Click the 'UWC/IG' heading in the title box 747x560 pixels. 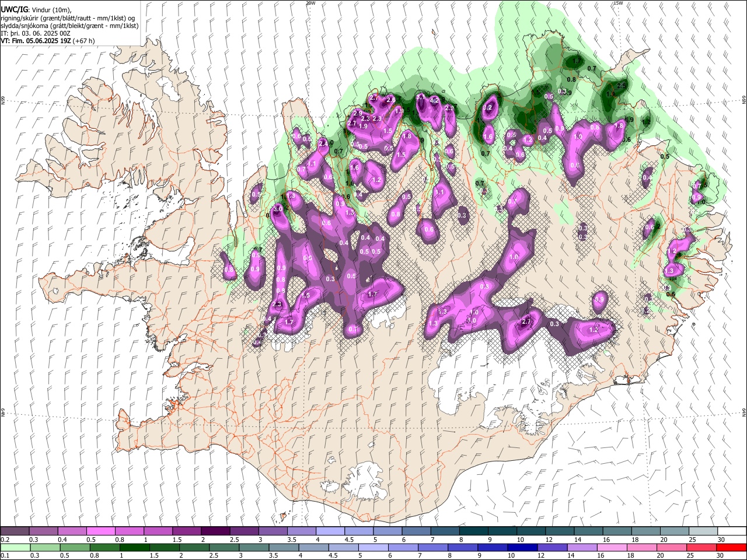point(14,10)
